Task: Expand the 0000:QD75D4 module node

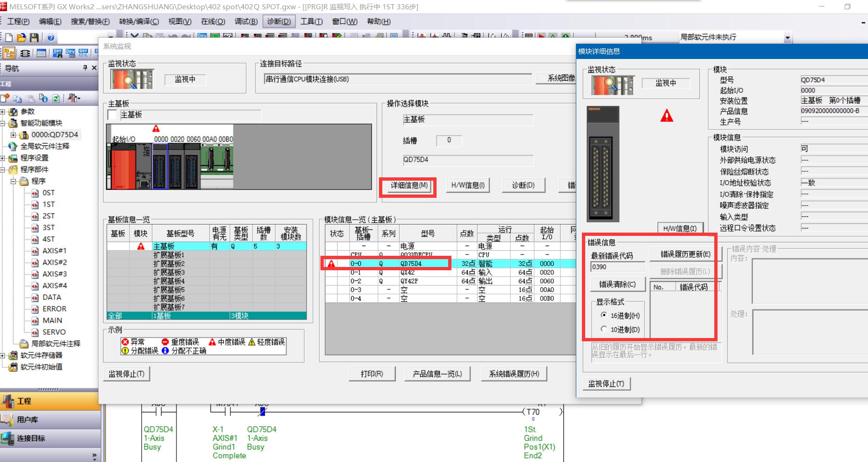Action: 13,135
